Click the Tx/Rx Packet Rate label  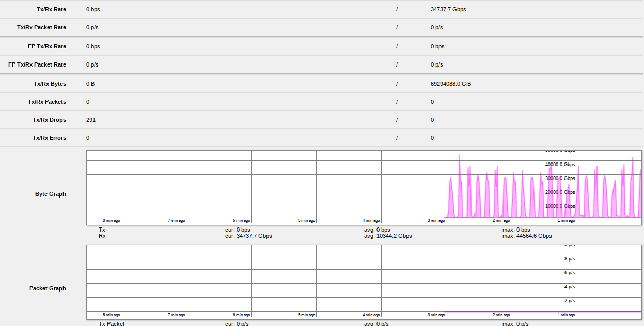coord(41,27)
